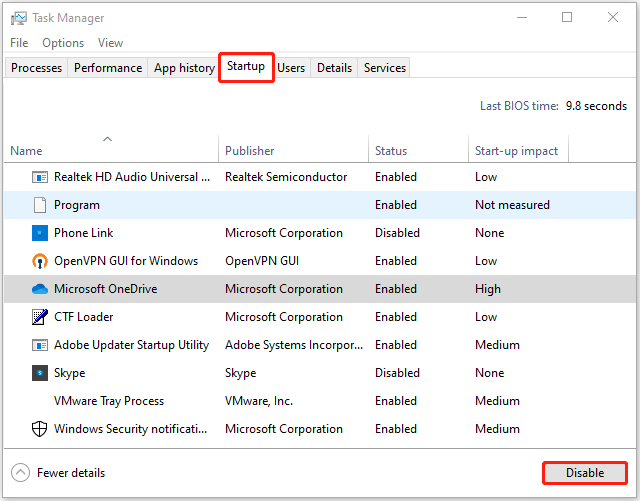Click Skype publisher cell
Viewport: 640px width, 501px height.
pos(240,373)
